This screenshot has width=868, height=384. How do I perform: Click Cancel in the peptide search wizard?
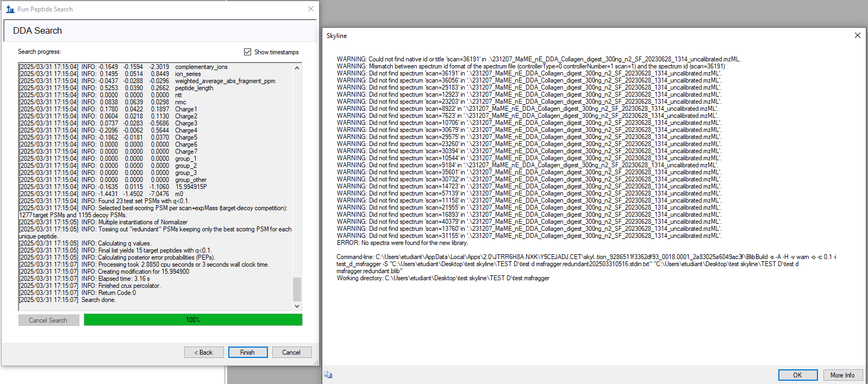click(x=291, y=352)
